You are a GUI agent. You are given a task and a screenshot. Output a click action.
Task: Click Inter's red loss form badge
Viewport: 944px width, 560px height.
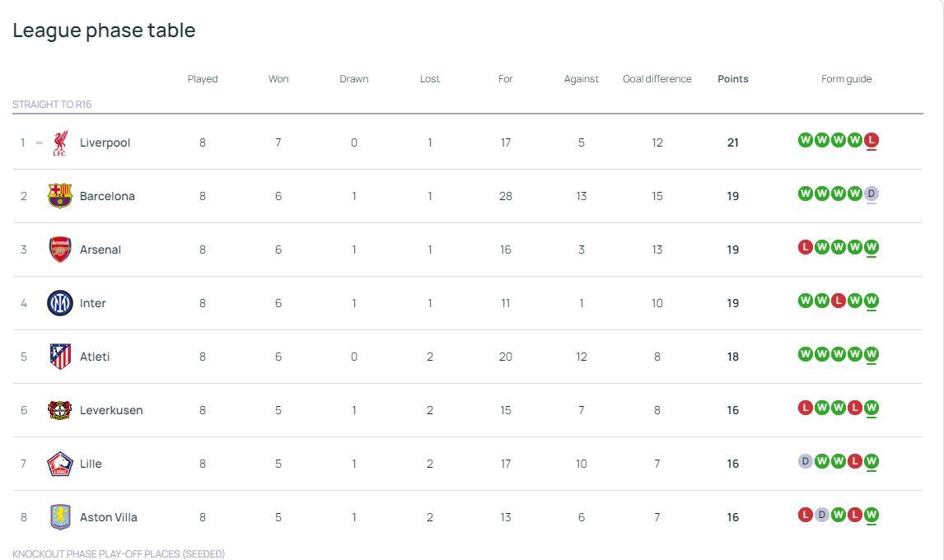coord(839,301)
